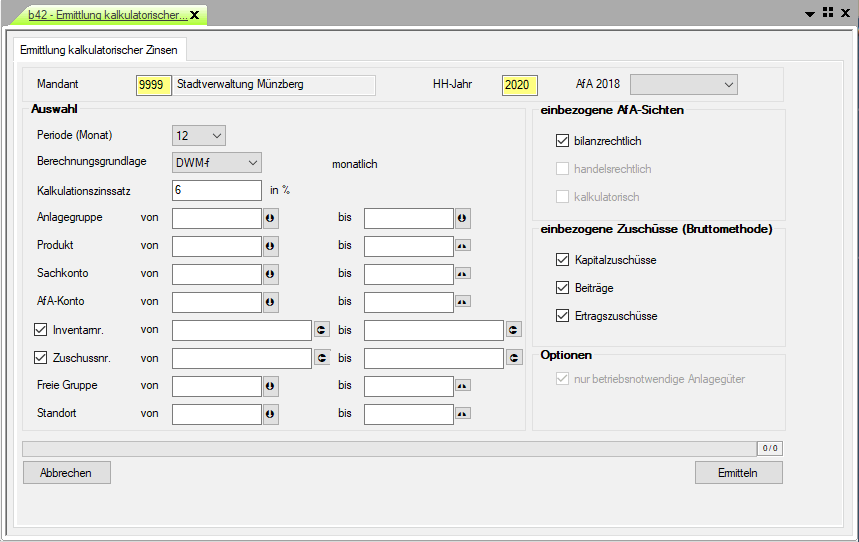Toggle the Kapitalzuschüsse checkbox
Screen dimensions: 859x542
pyautogui.click(x=562, y=260)
